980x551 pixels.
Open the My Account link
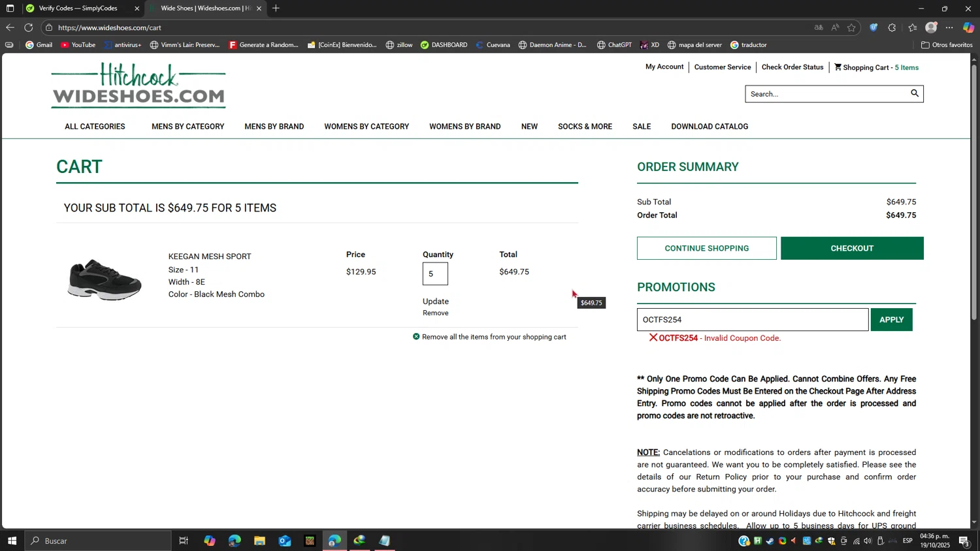click(664, 67)
